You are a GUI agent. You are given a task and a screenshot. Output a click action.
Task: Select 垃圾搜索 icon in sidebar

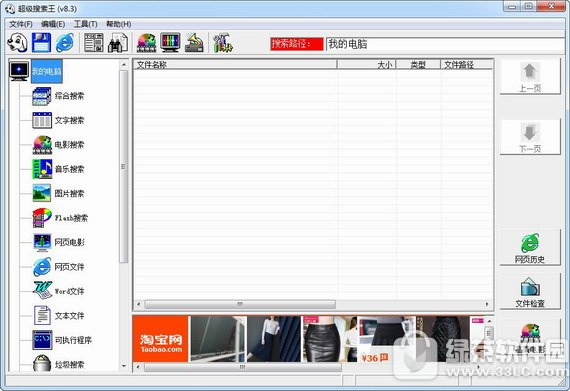coord(42,363)
